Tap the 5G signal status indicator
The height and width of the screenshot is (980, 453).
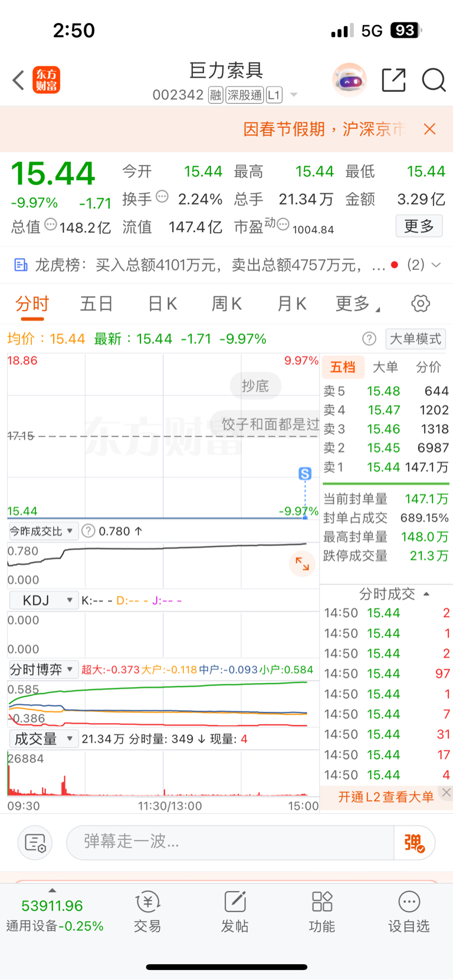pos(372,31)
